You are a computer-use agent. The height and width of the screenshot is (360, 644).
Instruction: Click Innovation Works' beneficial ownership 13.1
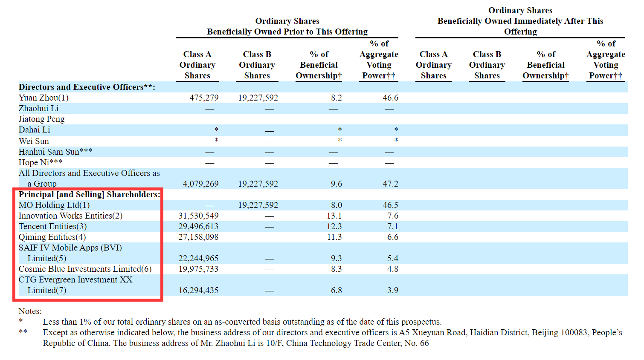334,216
